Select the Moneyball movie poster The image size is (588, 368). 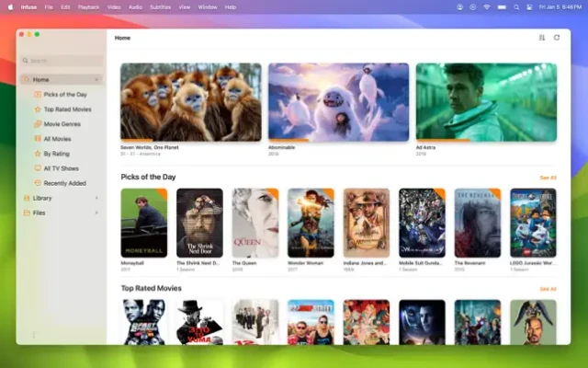tap(144, 223)
